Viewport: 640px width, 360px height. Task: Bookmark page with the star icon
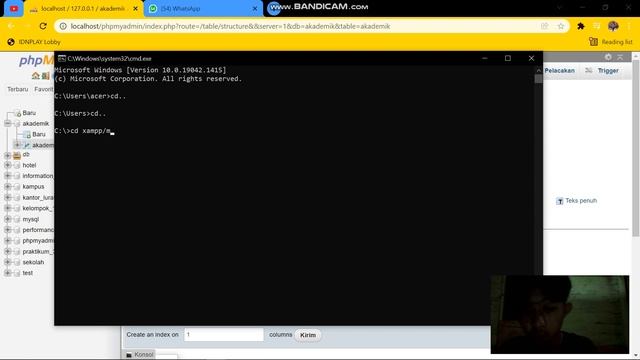[561, 26]
